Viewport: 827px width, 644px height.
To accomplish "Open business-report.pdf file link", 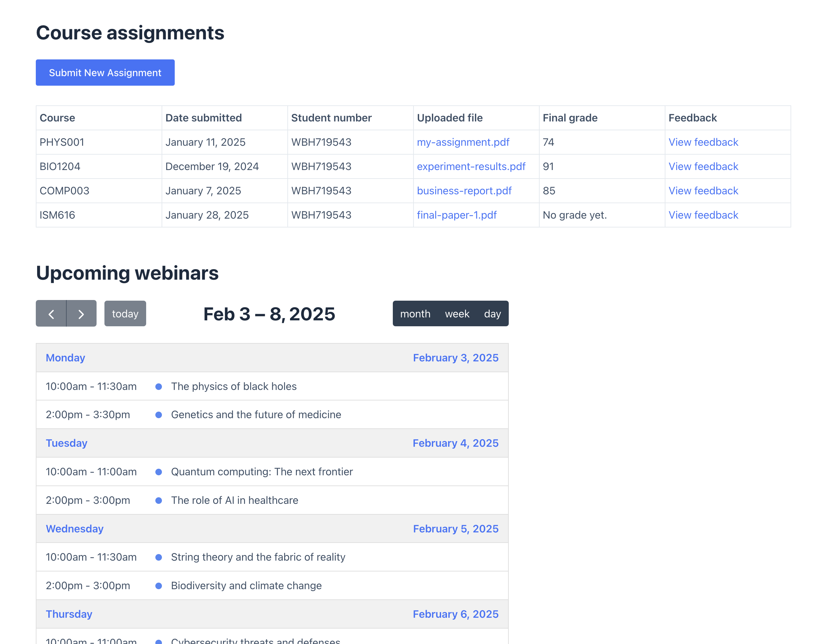I will 464,191.
